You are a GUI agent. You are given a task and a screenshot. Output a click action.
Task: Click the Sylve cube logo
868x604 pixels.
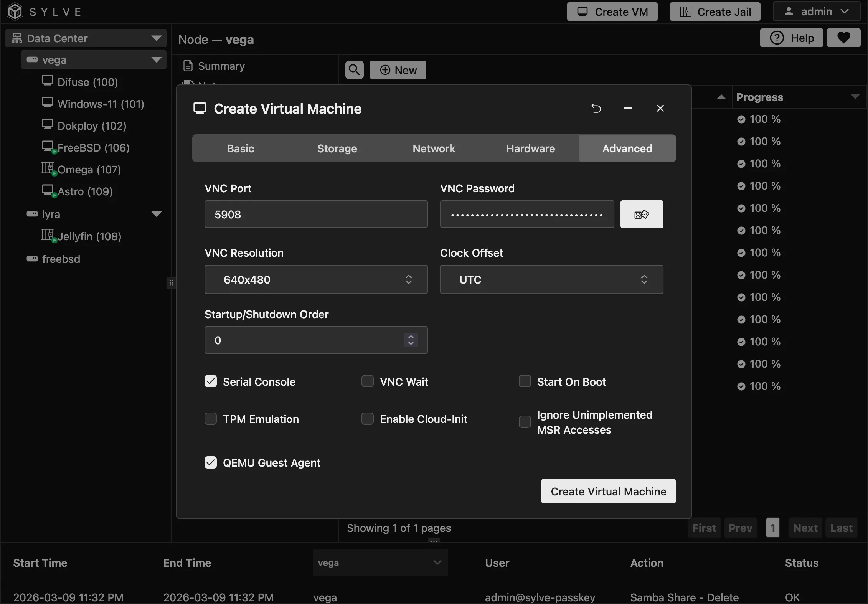click(15, 12)
